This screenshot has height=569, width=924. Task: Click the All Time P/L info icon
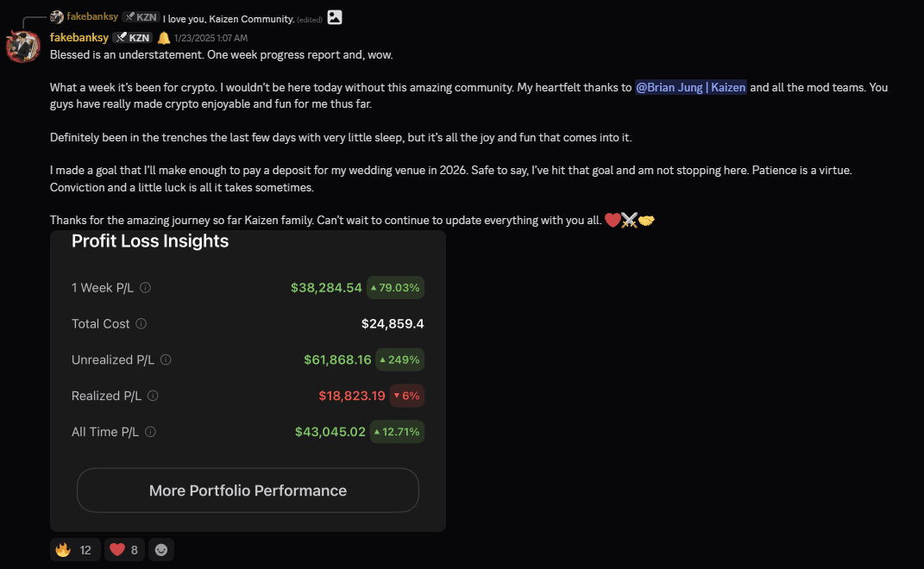[150, 432]
